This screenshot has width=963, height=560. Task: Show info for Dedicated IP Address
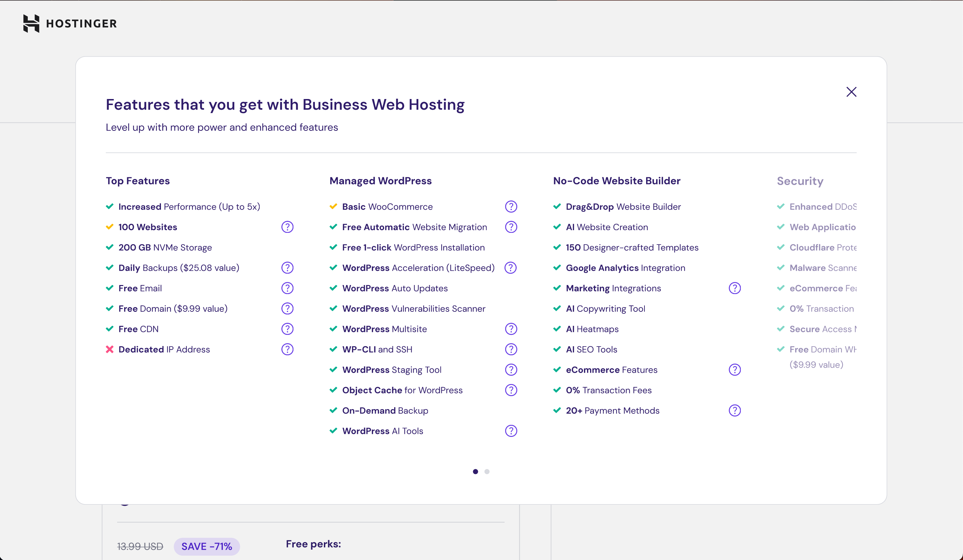click(x=287, y=349)
